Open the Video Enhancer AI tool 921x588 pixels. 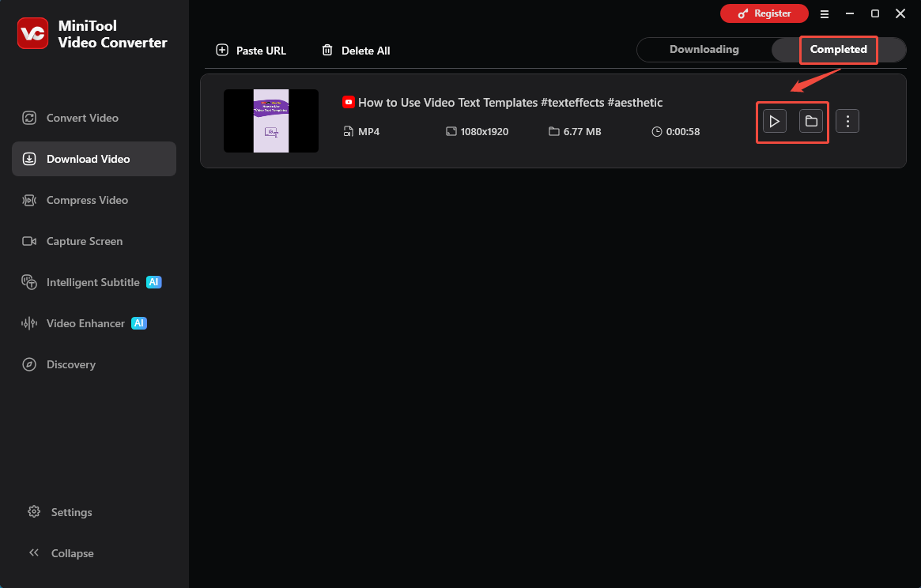tap(94, 324)
